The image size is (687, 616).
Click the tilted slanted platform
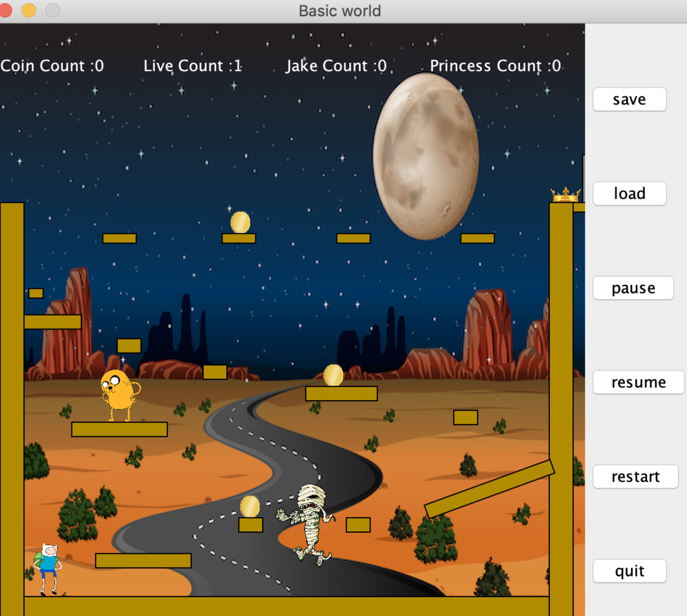click(489, 489)
